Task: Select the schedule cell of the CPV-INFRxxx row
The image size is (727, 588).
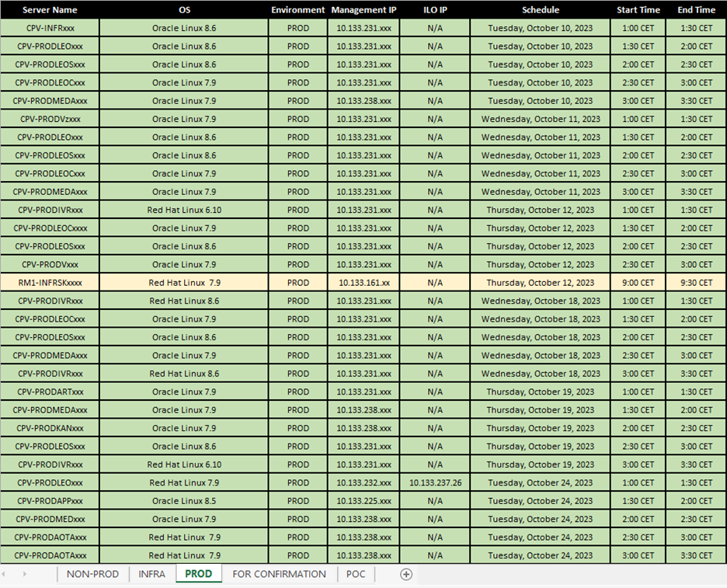Action: [540, 28]
